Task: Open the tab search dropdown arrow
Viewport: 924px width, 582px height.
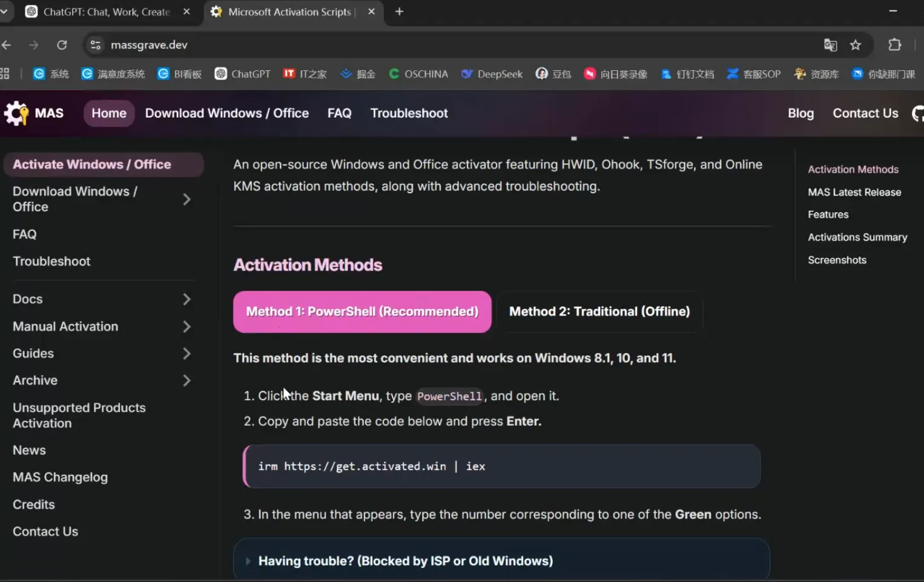Action: click(x=4, y=12)
